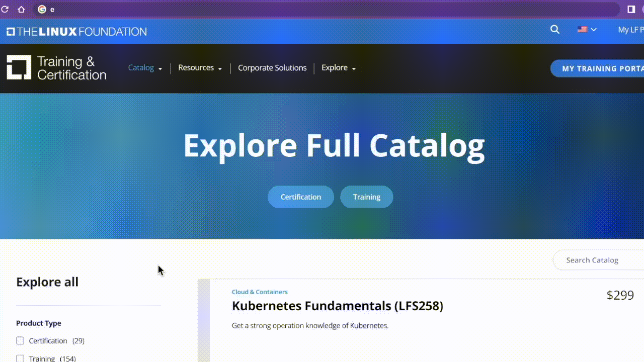
Task: Click the Cloud & Containers category link
Action: [260, 292]
